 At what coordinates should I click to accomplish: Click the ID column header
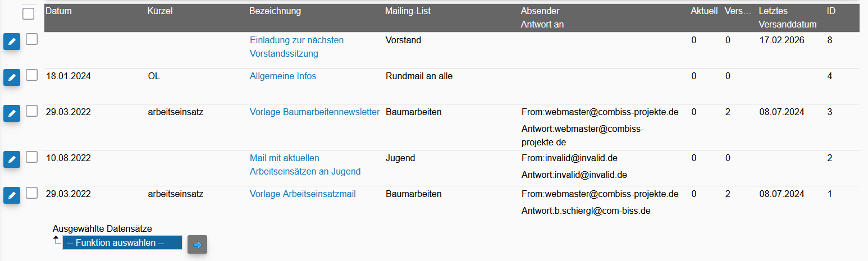coord(832,11)
